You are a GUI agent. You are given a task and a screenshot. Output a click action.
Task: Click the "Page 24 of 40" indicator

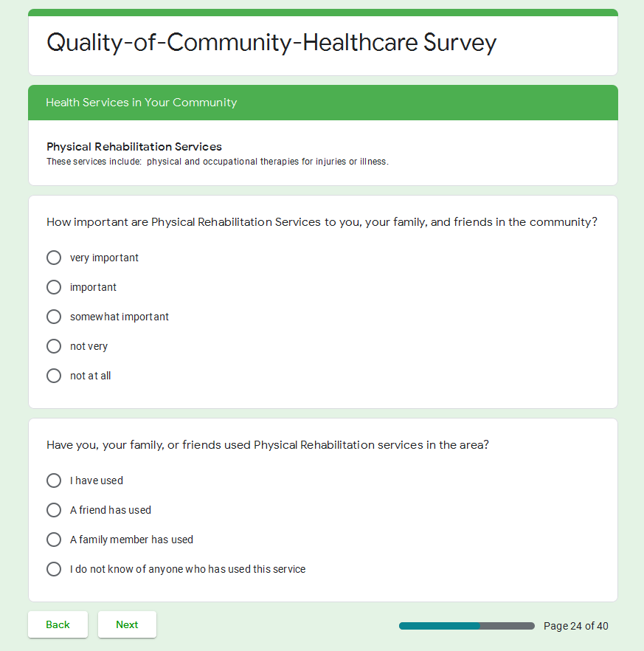pyautogui.click(x=575, y=626)
